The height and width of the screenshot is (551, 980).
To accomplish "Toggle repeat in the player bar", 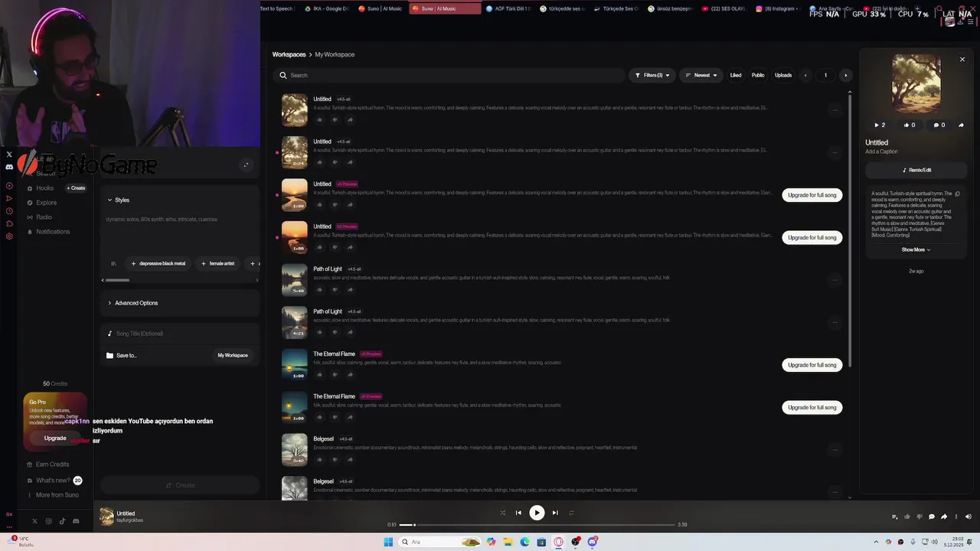I will click(571, 513).
